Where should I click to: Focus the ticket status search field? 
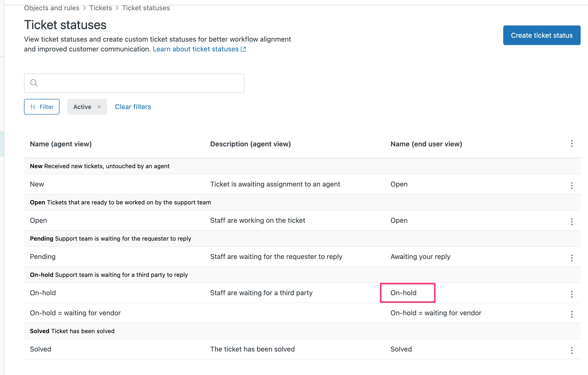(x=140, y=83)
